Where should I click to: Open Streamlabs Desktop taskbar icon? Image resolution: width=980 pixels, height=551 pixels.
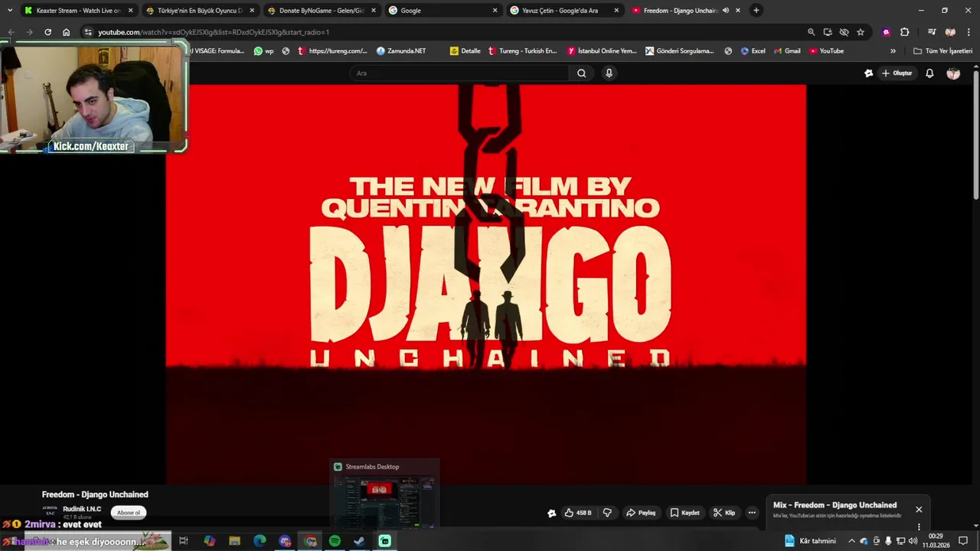(384, 541)
